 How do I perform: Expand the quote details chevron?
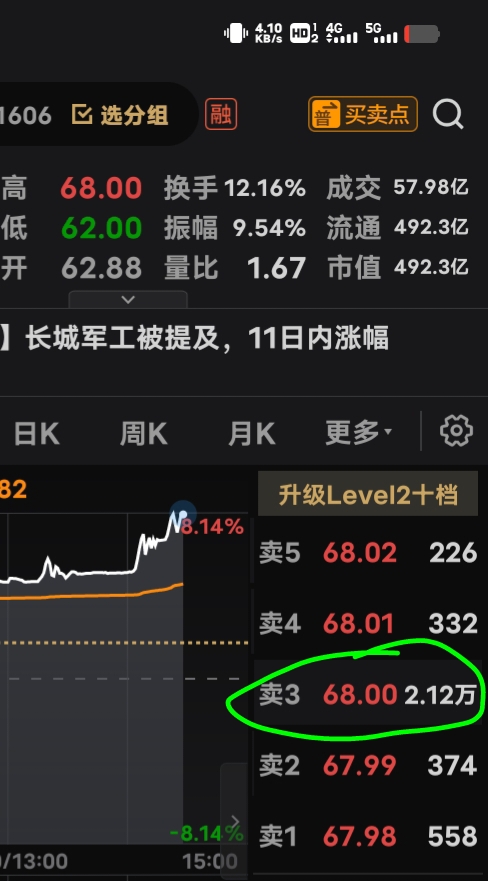128,299
